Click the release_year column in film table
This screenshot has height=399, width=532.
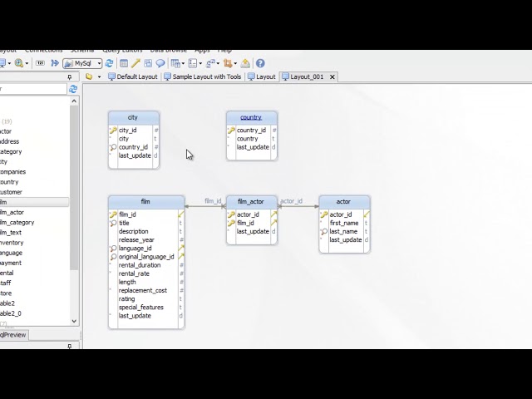point(136,240)
